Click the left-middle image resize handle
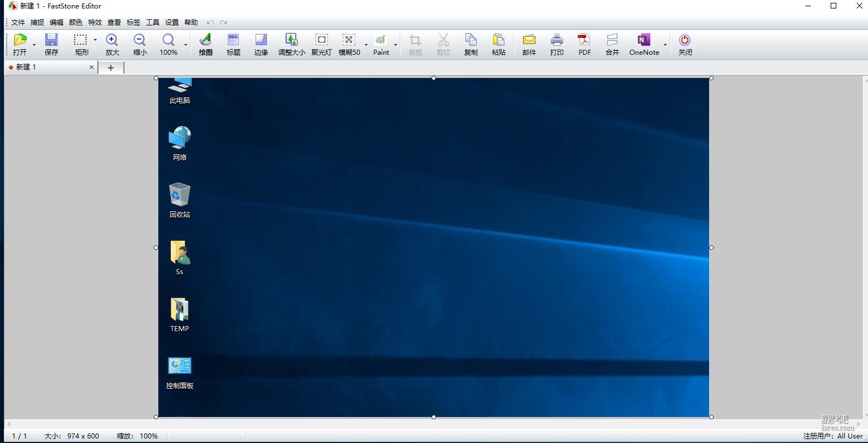 (156, 247)
